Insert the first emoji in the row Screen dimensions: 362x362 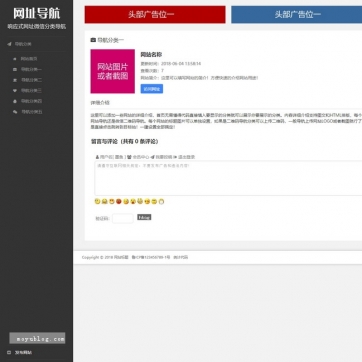[x=97, y=201]
